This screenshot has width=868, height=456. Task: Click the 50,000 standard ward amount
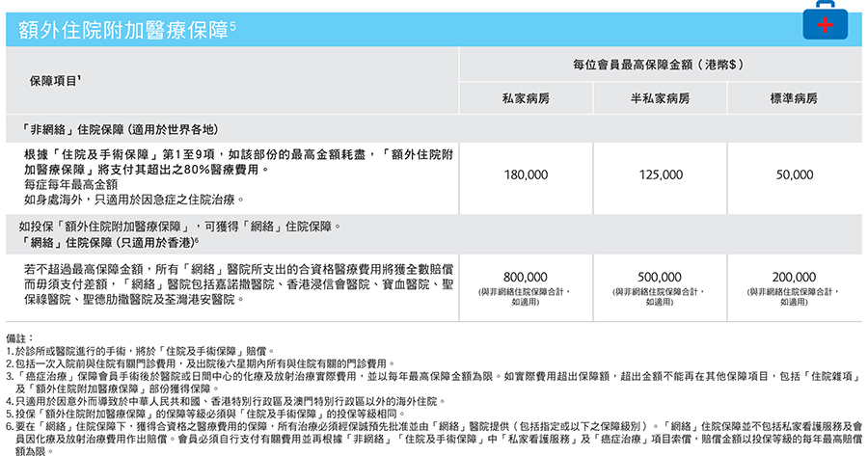click(x=795, y=174)
